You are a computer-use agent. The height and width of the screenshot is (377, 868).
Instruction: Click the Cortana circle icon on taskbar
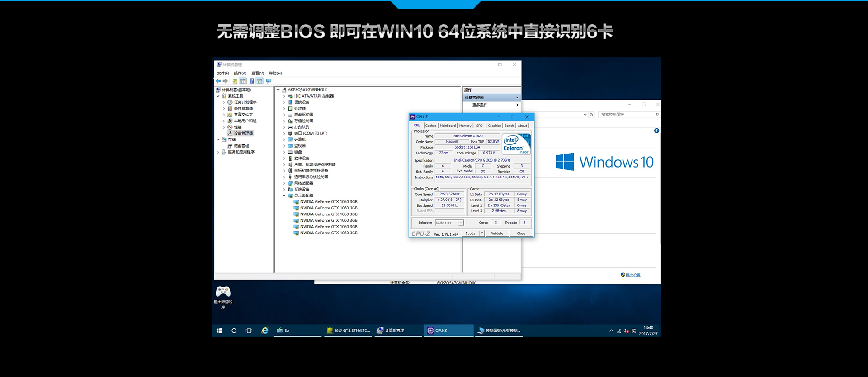[x=234, y=330]
